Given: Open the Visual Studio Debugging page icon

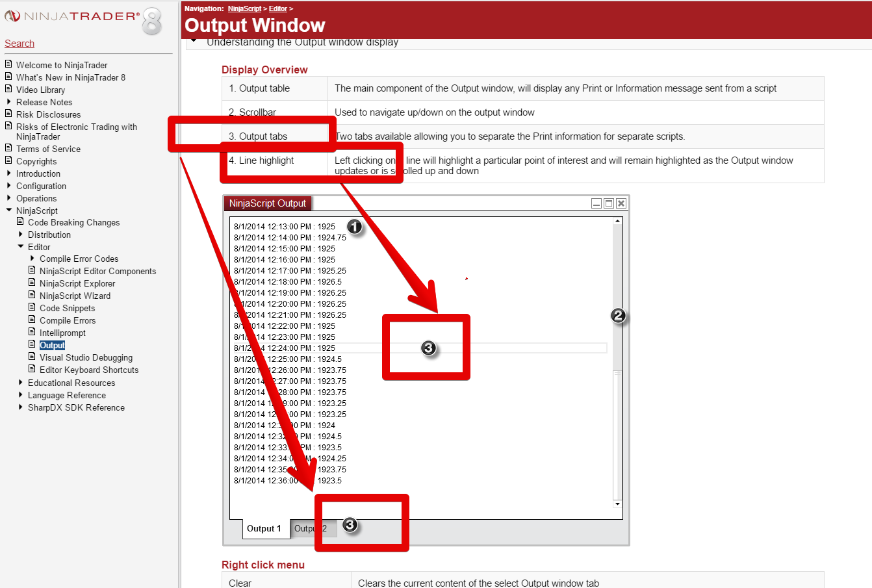Looking at the screenshot, I should [32, 357].
